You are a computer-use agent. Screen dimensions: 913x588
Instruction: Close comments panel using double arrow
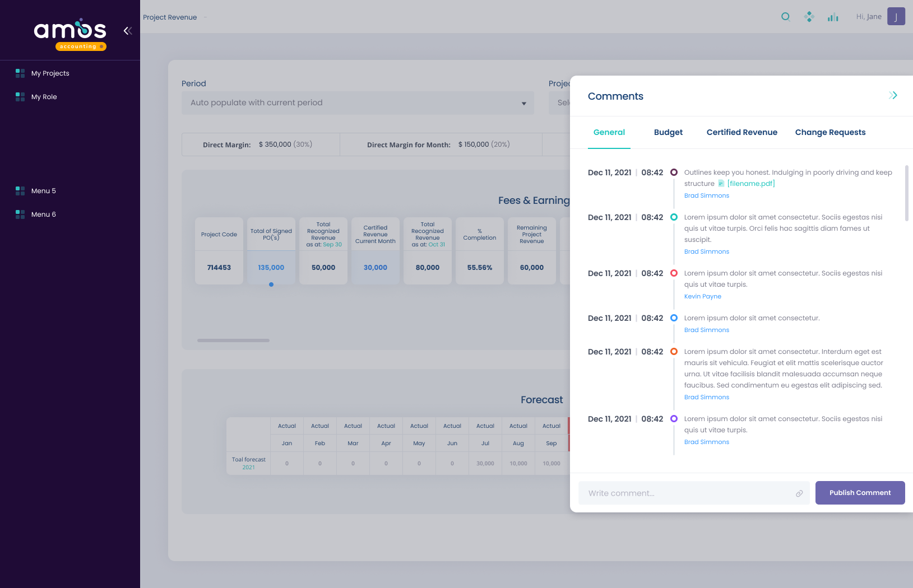coord(893,96)
